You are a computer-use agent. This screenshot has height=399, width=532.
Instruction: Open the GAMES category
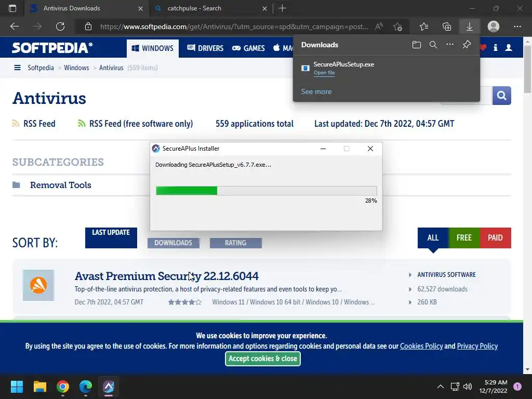coord(248,48)
